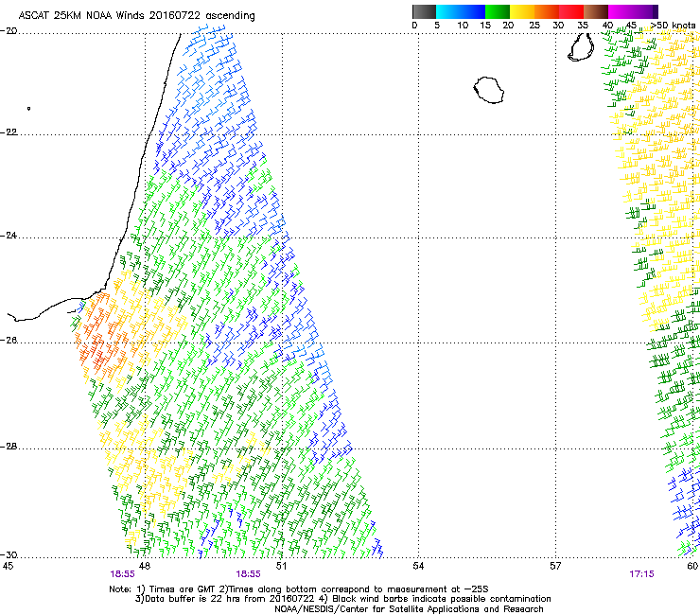Viewport: 700px width, 615px height.
Task: Click the '57' longitude axis label
Action: pos(555,567)
